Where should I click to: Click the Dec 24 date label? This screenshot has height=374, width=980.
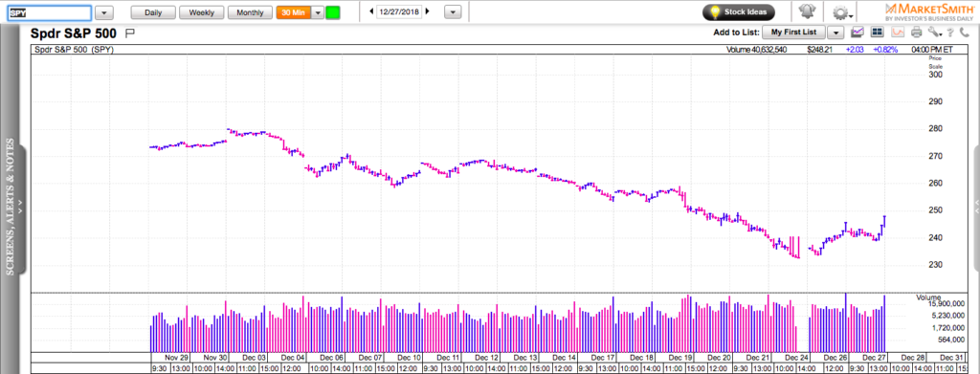pyautogui.click(x=796, y=358)
